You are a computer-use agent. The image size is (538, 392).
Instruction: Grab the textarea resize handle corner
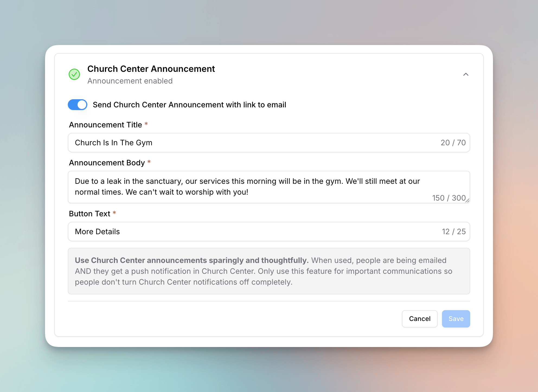point(467,201)
